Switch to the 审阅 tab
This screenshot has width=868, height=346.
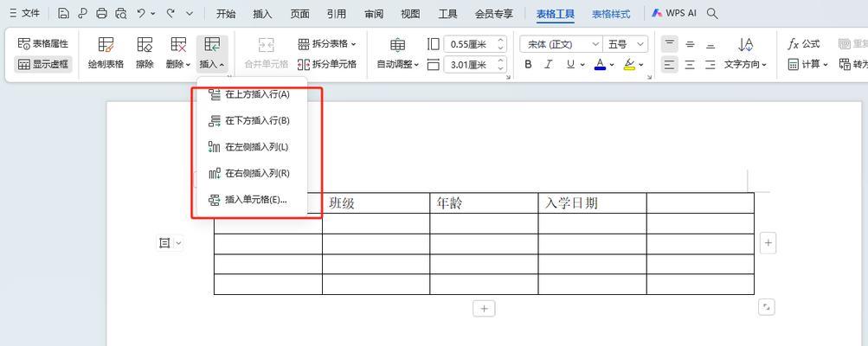374,15
